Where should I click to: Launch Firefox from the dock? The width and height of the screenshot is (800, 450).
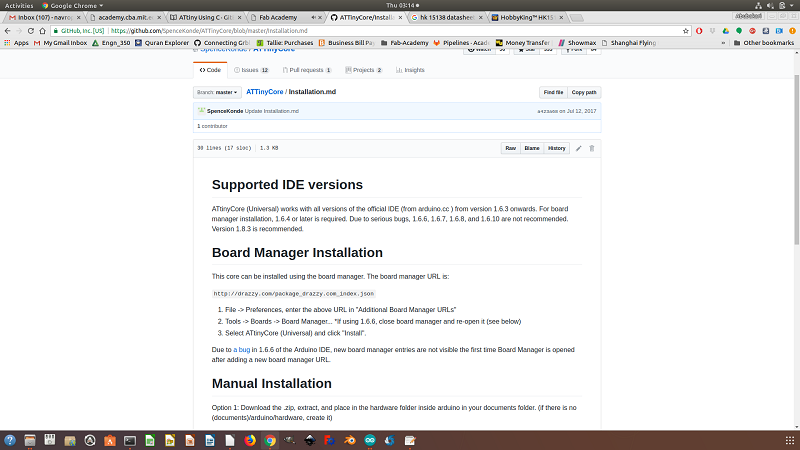coord(250,440)
